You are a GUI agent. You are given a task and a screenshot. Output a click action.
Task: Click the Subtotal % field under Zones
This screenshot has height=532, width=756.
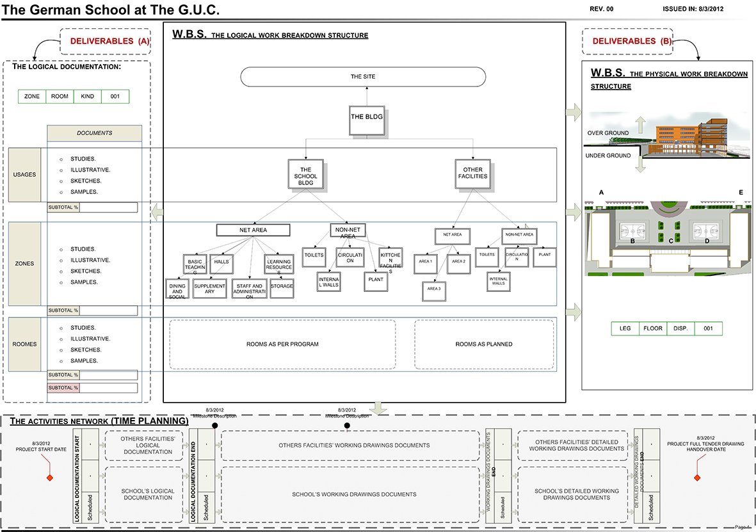[x=108, y=310]
